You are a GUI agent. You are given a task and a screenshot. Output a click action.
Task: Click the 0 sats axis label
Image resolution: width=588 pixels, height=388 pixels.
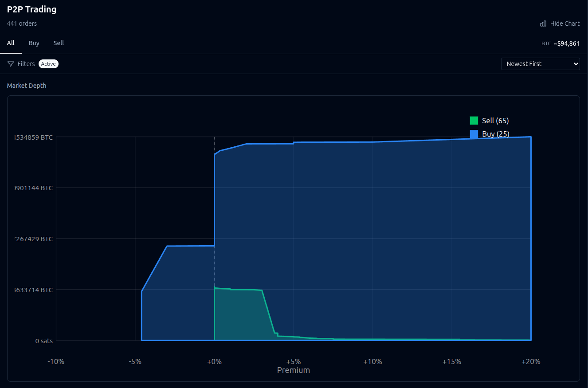click(44, 341)
